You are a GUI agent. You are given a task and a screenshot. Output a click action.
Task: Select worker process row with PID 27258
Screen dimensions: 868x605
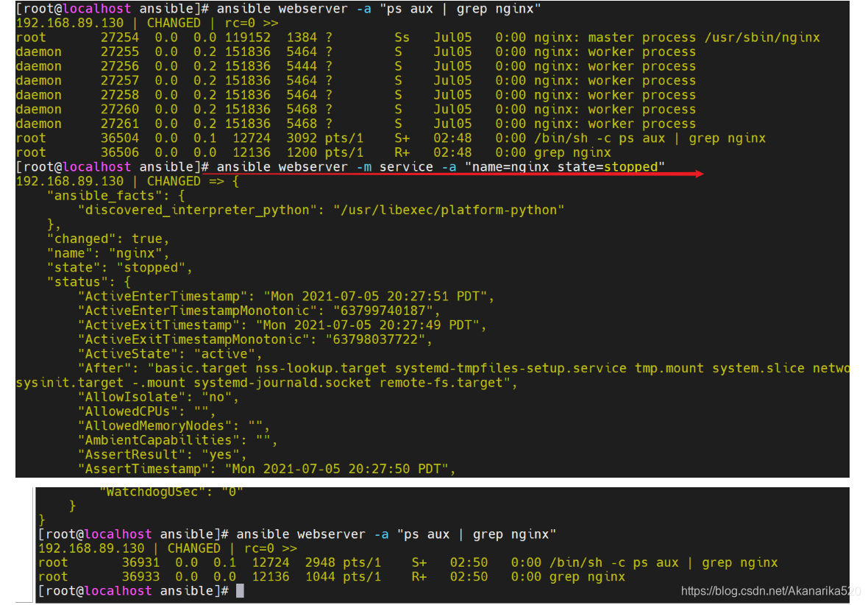coord(356,95)
